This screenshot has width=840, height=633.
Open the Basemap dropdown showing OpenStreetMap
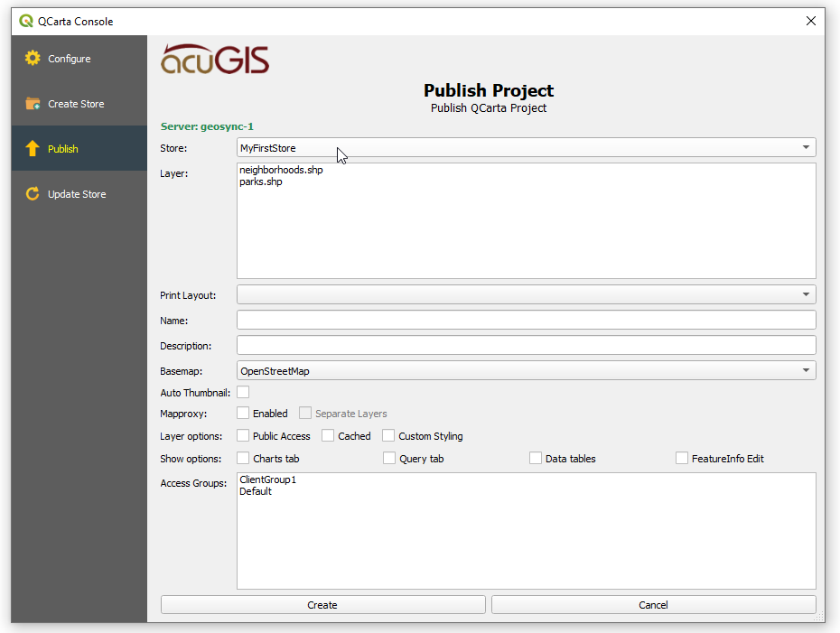526,370
